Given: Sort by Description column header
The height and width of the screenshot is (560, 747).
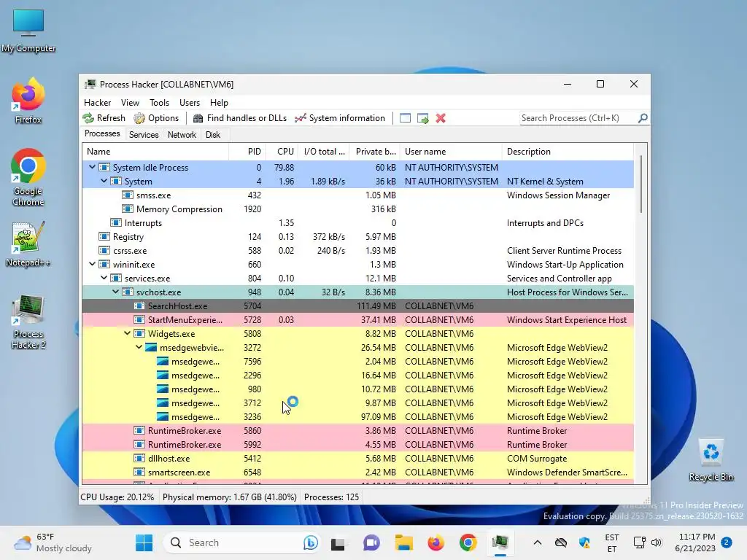Looking at the screenshot, I should (x=568, y=152).
